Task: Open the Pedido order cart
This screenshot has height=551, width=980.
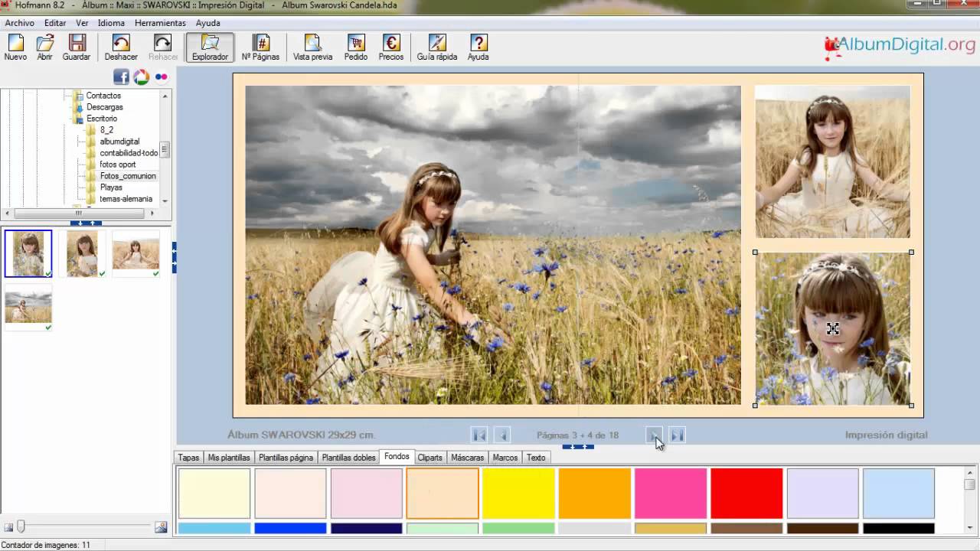Action: tap(355, 47)
